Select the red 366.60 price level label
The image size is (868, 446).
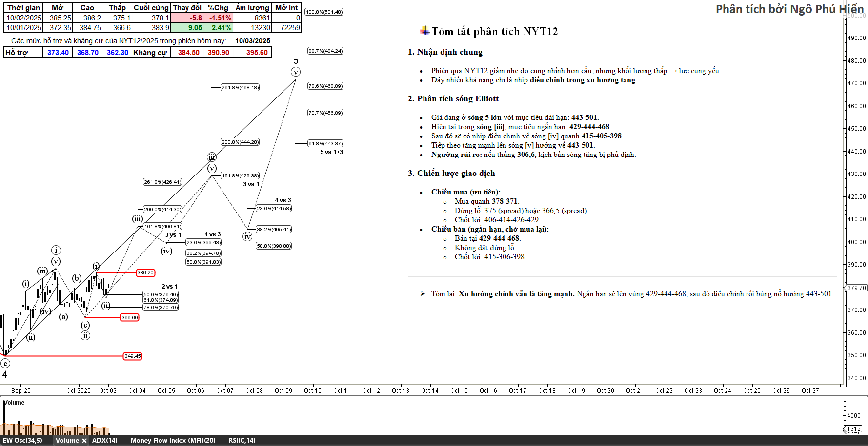130,318
